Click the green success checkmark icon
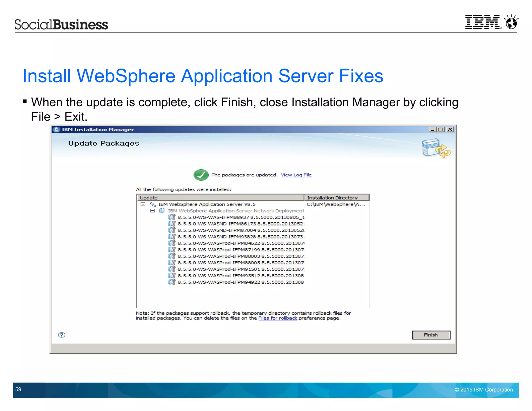The height and width of the screenshot is (411, 532). tap(201, 175)
